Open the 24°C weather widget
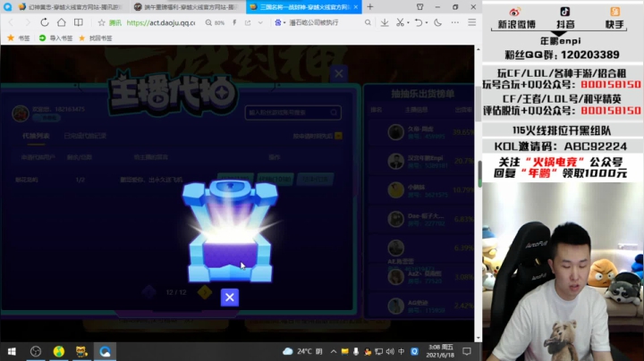 [x=302, y=351]
